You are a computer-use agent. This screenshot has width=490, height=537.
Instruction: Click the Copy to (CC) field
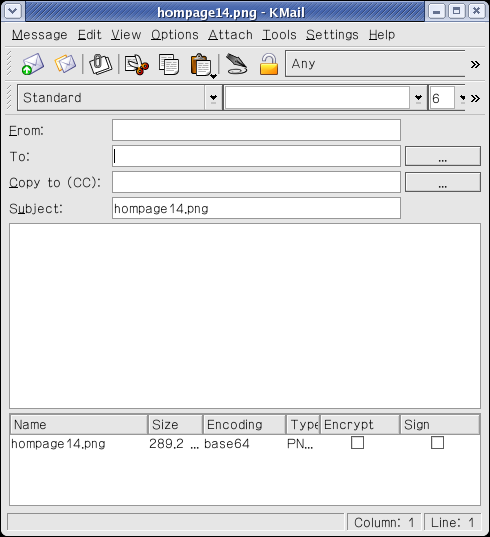pos(256,182)
